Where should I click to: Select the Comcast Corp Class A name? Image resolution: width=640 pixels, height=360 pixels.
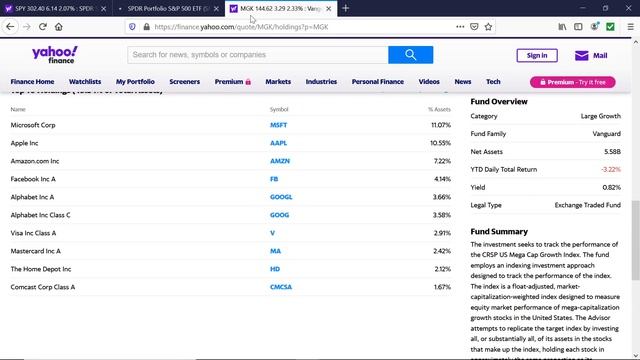click(43, 287)
